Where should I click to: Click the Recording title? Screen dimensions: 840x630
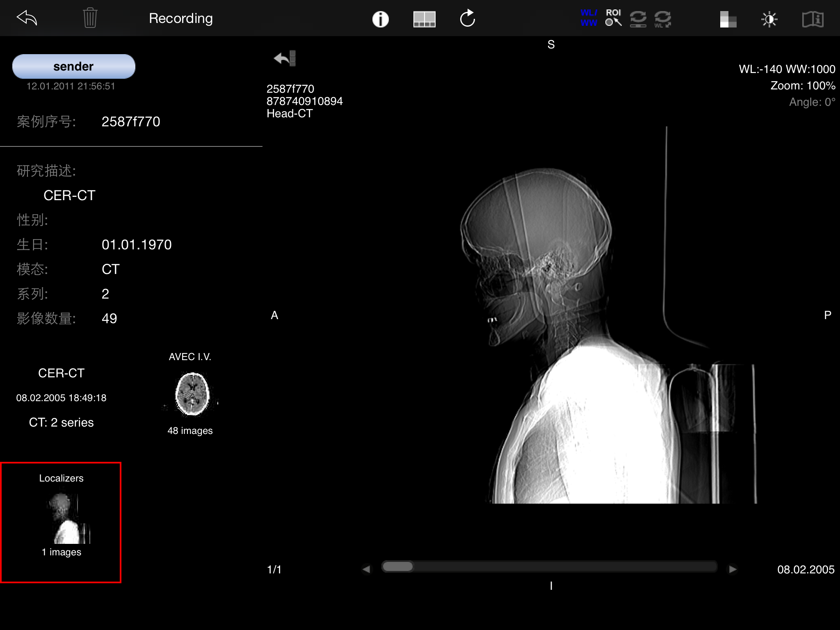click(x=181, y=18)
